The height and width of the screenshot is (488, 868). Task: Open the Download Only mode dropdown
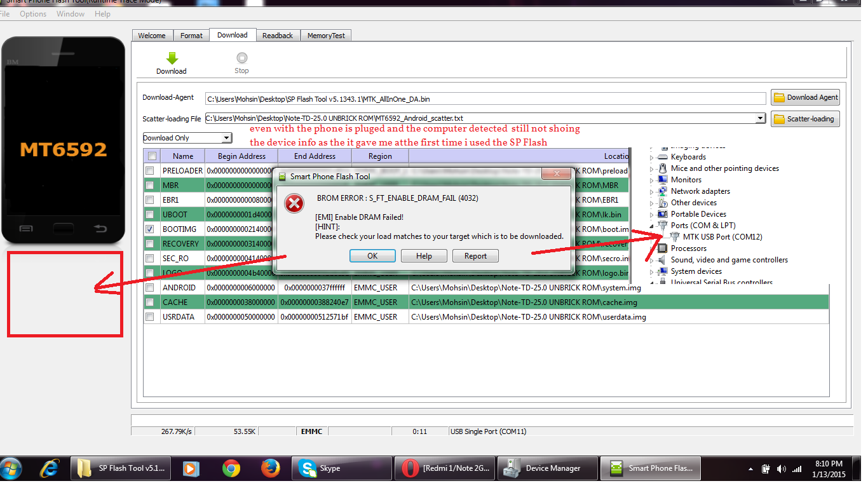[227, 138]
